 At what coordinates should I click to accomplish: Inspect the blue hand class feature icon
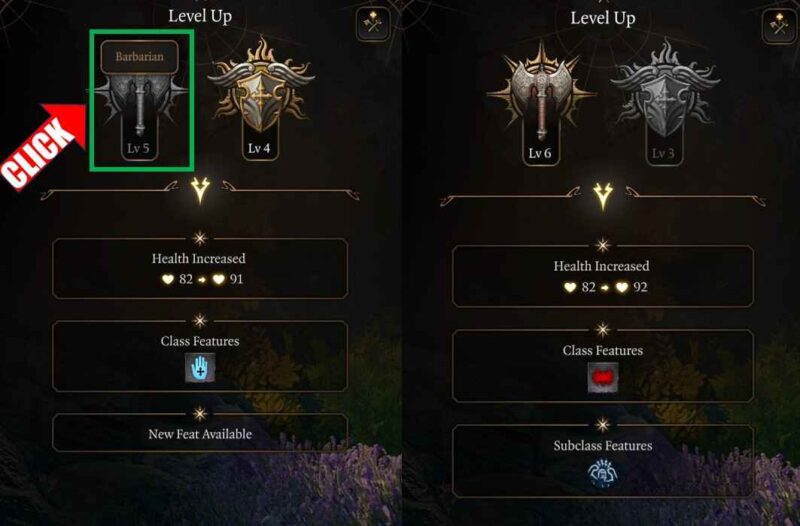pyautogui.click(x=200, y=368)
